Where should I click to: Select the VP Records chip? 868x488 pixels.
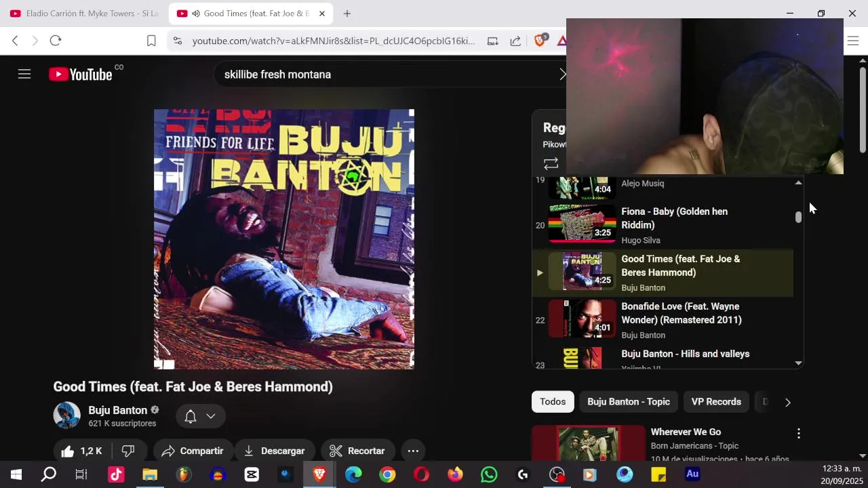point(716,402)
